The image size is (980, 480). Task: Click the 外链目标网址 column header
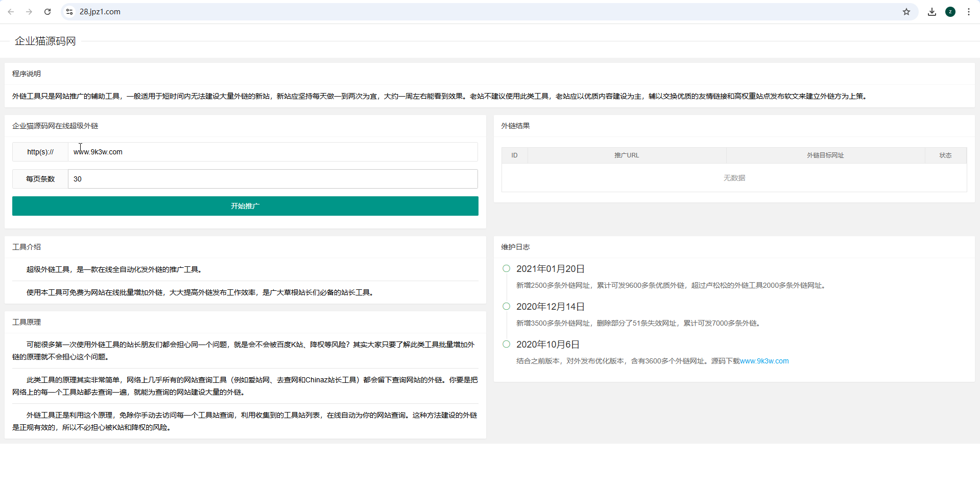coord(825,155)
